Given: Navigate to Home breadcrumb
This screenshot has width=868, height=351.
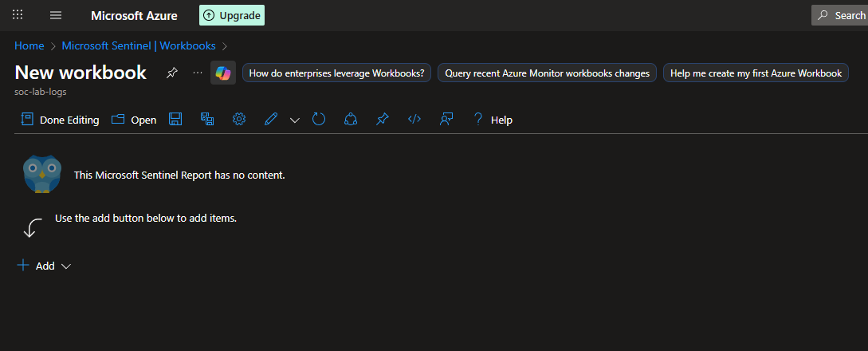Looking at the screenshot, I should (x=29, y=45).
